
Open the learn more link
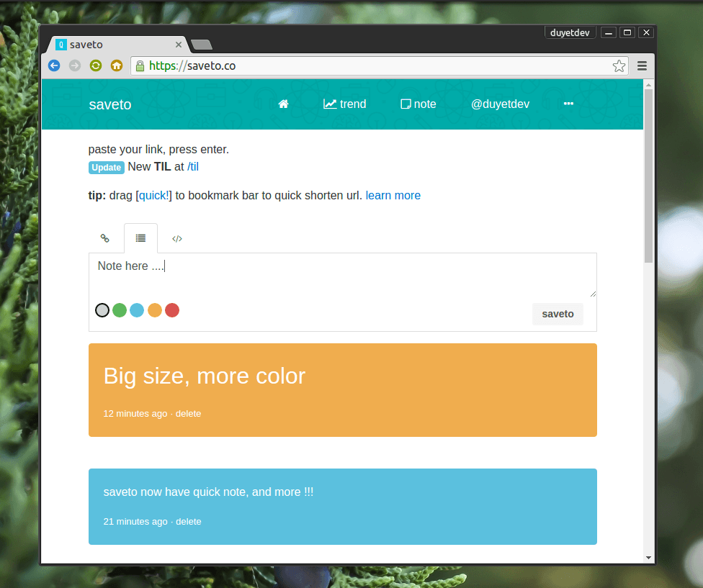pyautogui.click(x=393, y=195)
